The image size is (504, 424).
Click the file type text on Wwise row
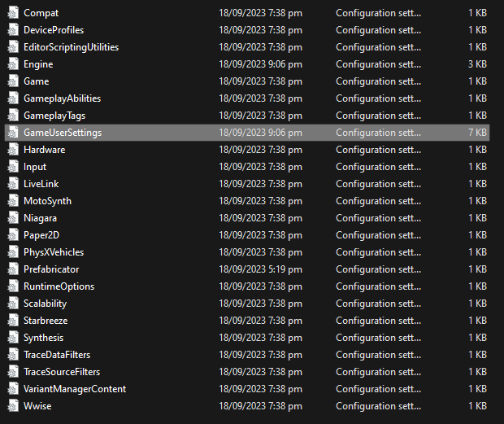pyautogui.click(x=378, y=405)
